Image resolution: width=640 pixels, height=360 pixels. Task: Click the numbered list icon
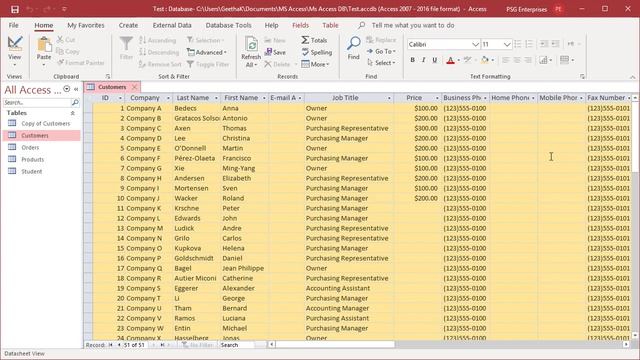tap(529, 44)
